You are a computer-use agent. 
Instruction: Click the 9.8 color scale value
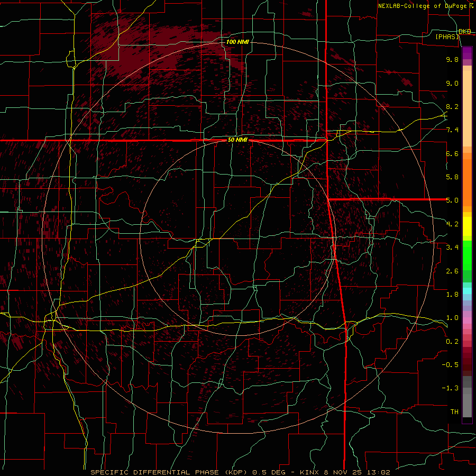pyautogui.click(x=452, y=59)
